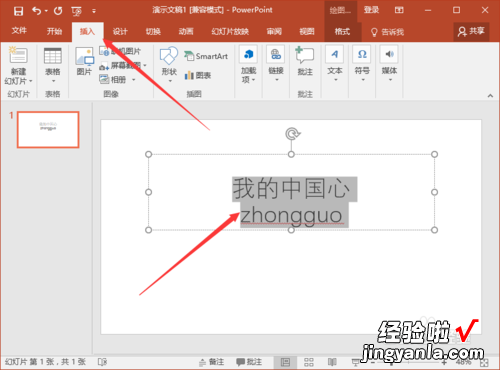Switch to Reading view icon
Viewport: 500px width, 370px height.
coord(332,362)
